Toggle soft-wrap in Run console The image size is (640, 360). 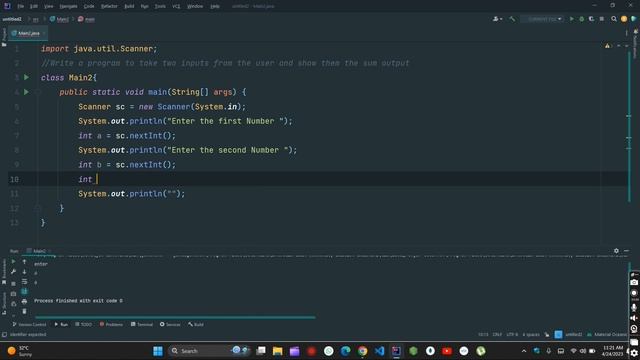point(24,282)
